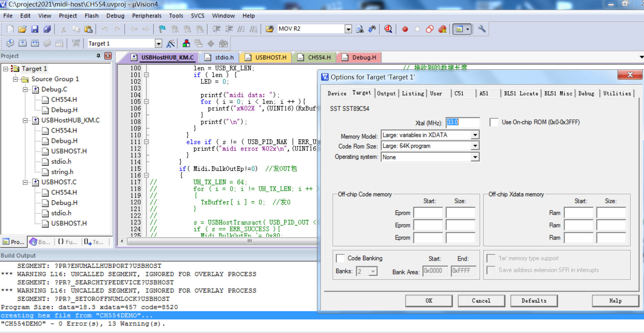The image size is (644, 333).
Task: Click the Comment selection icon
Action: point(241,29)
